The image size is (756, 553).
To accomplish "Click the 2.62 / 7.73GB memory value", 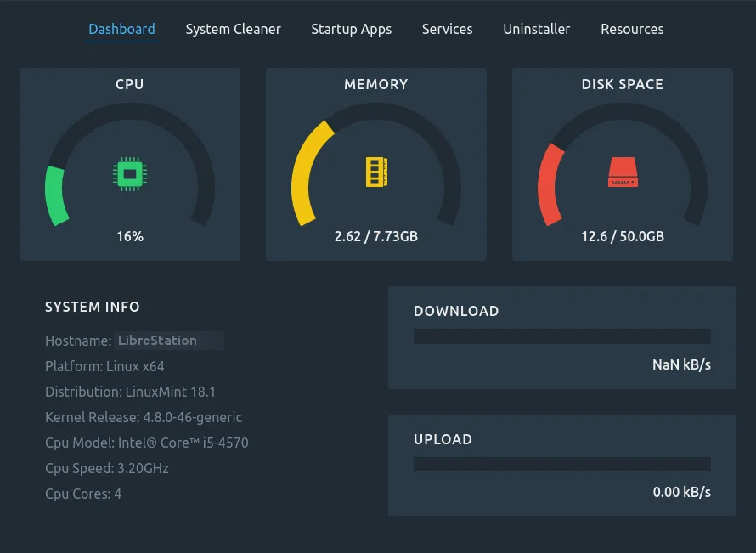I will point(376,236).
